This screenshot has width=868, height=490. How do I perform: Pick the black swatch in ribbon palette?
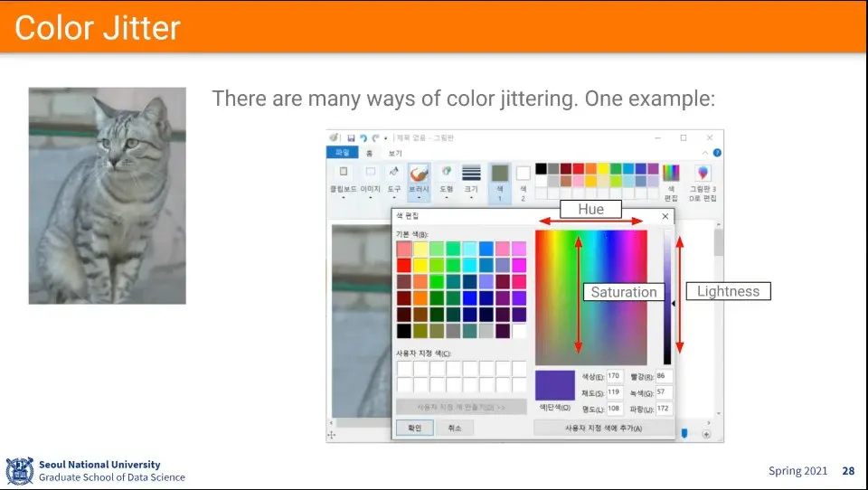[541, 168]
